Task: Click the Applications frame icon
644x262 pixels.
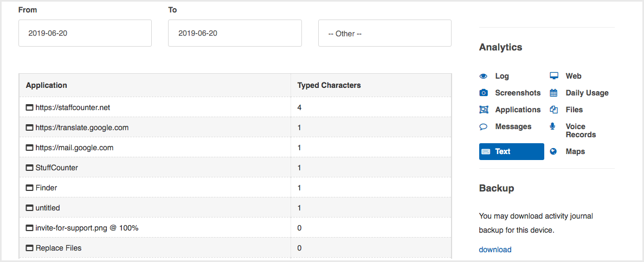Action: (484, 110)
